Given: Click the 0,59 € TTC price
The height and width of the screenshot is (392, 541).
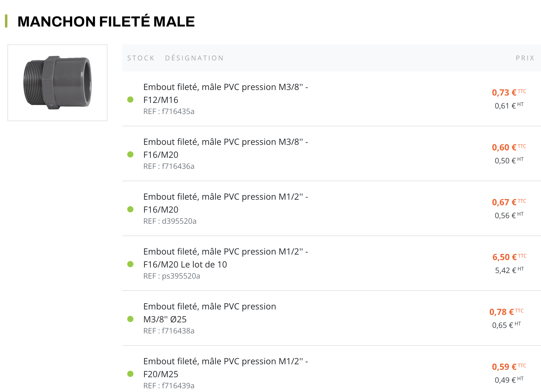Looking at the screenshot, I should (x=504, y=367).
